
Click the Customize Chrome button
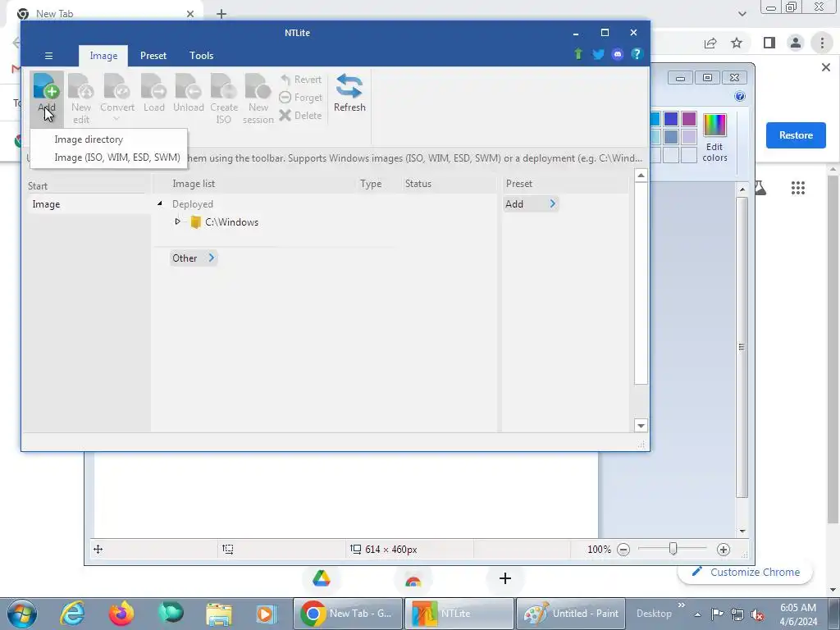746,572
